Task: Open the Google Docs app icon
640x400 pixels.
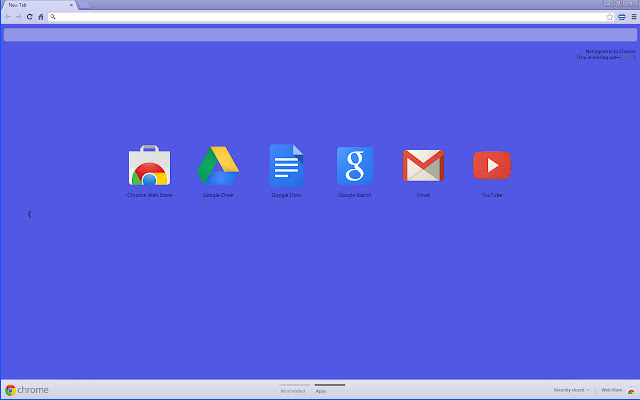Action: pos(286,165)
